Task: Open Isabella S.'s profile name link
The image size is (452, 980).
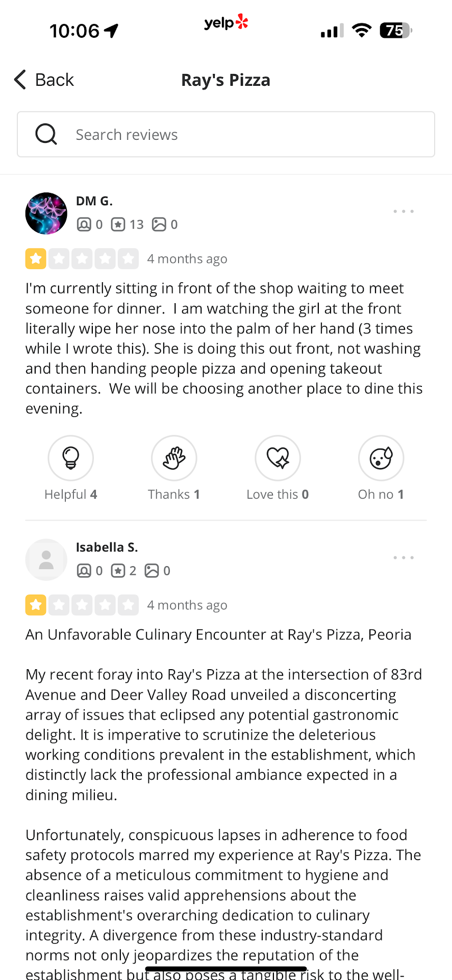Action: click(107, 547)
